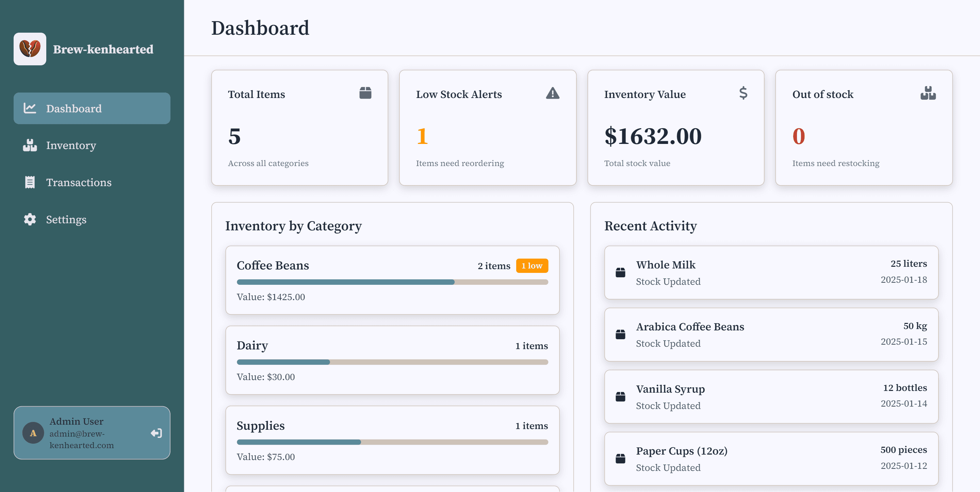This screenshot has width=980, height=492.
Task: Select the Out of stock card
Action: [x=864, y=128]
